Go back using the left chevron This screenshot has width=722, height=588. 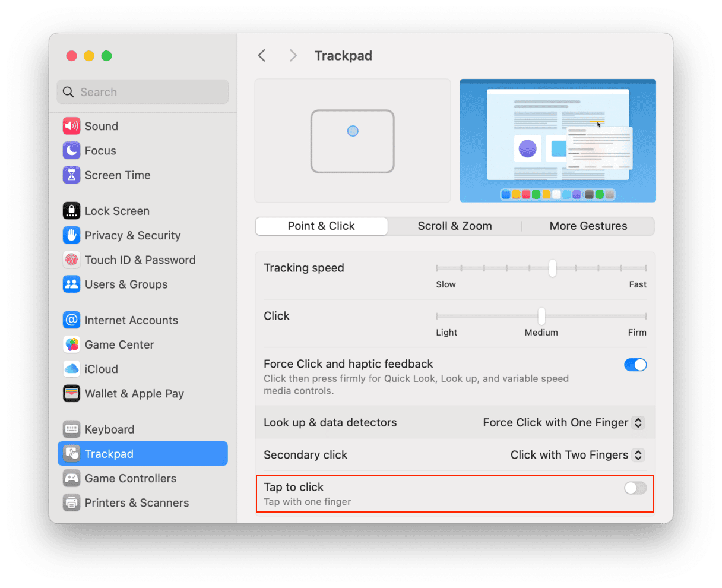pos(262,56)
